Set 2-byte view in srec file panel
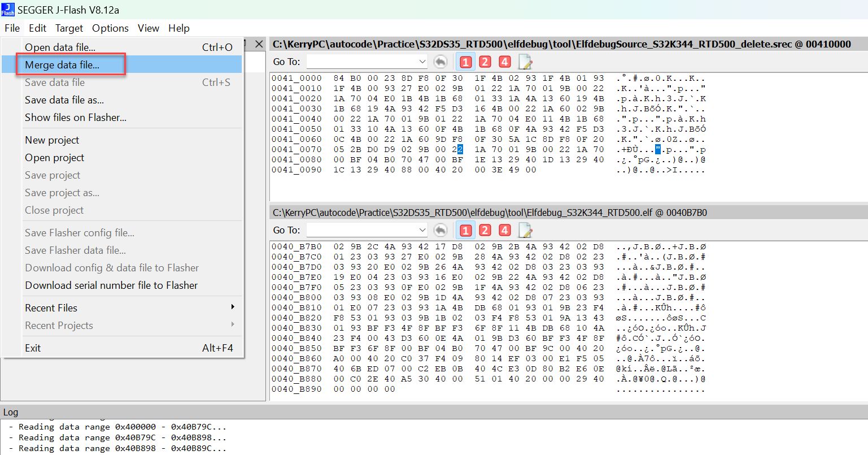Viewport: 868px width, 455px height. click(485, 62)
